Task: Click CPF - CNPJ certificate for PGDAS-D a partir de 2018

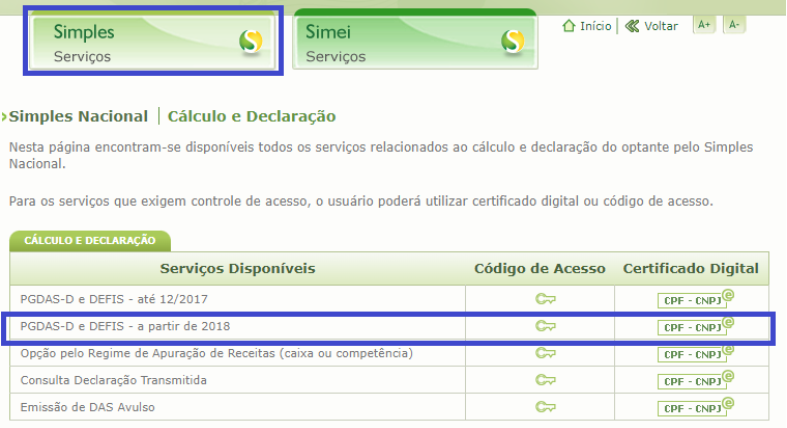Action: point(695,327)
